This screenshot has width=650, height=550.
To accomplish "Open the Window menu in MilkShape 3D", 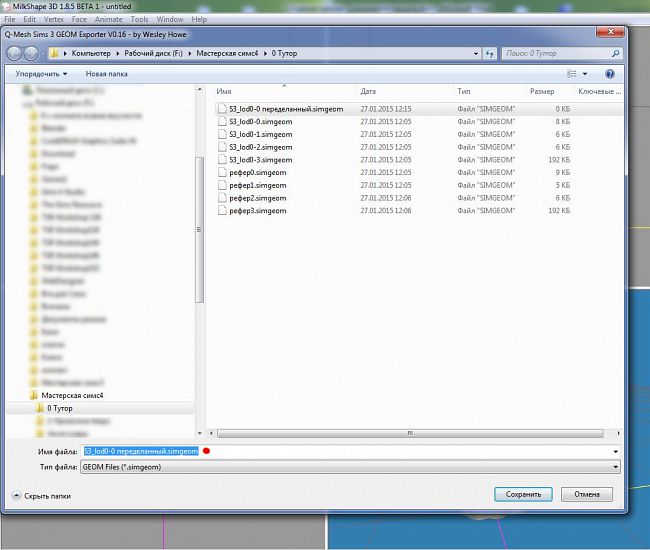I will [x=170, y=19].
